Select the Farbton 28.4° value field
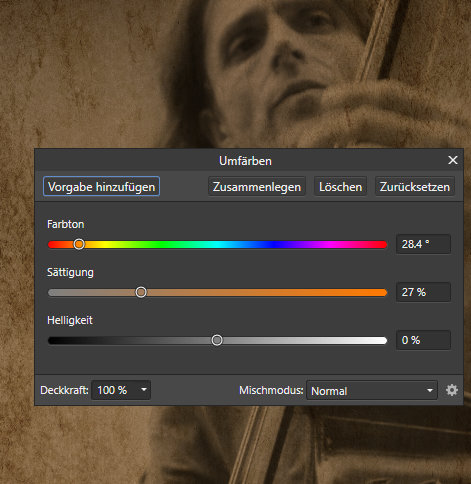Viewport: 471px width, 484px height. pos(423,244)
